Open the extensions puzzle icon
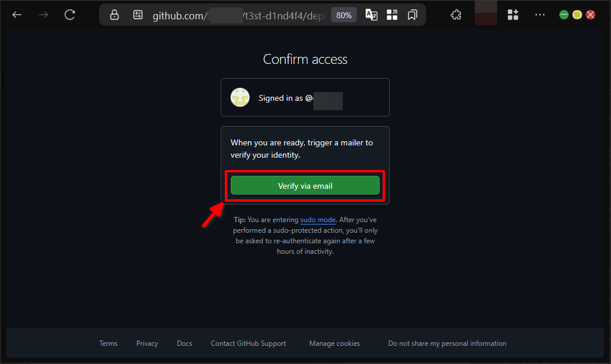The width and height of the screenshot is (611, 364). (456, 15)
